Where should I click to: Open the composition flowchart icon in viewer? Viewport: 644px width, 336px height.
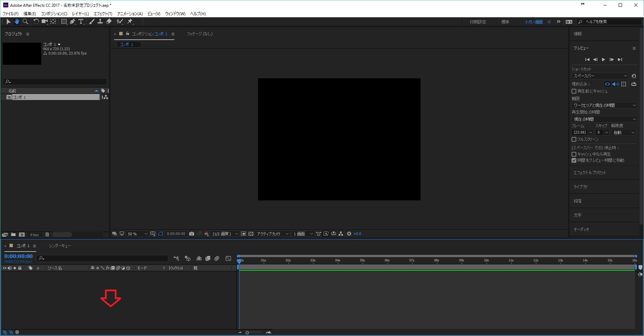341,234
